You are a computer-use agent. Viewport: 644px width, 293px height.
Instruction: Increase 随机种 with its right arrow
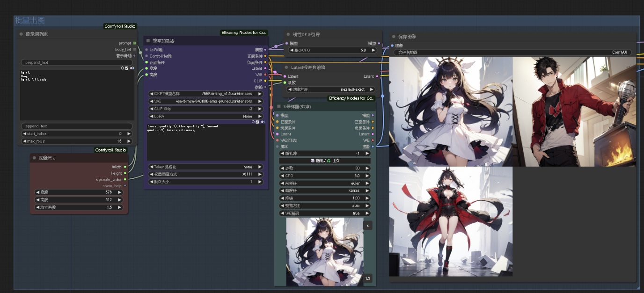pos(367,154)
